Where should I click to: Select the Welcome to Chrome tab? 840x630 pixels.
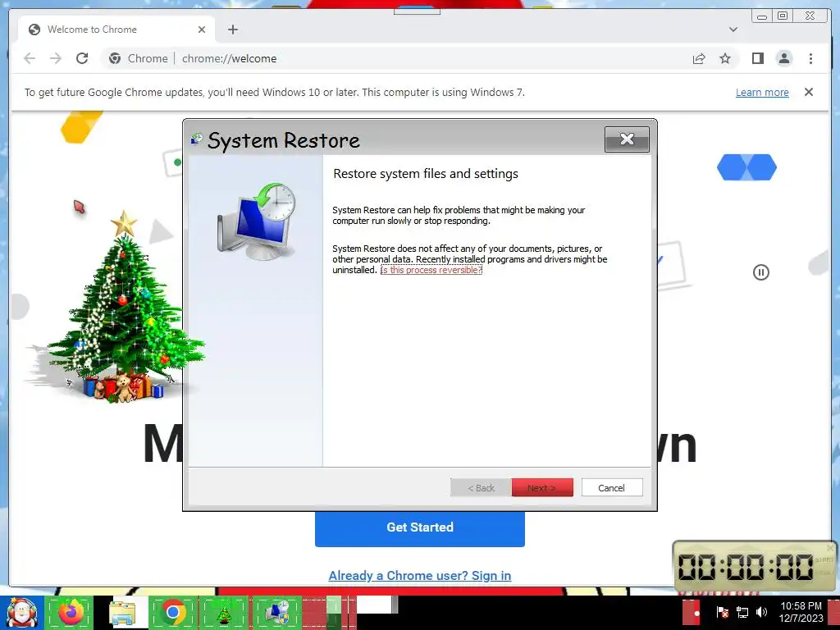pos(116,30)
